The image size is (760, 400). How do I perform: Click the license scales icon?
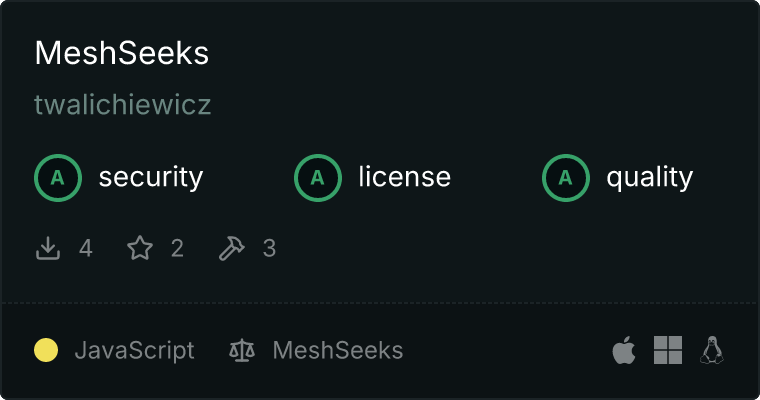click(x=242, y=350)
